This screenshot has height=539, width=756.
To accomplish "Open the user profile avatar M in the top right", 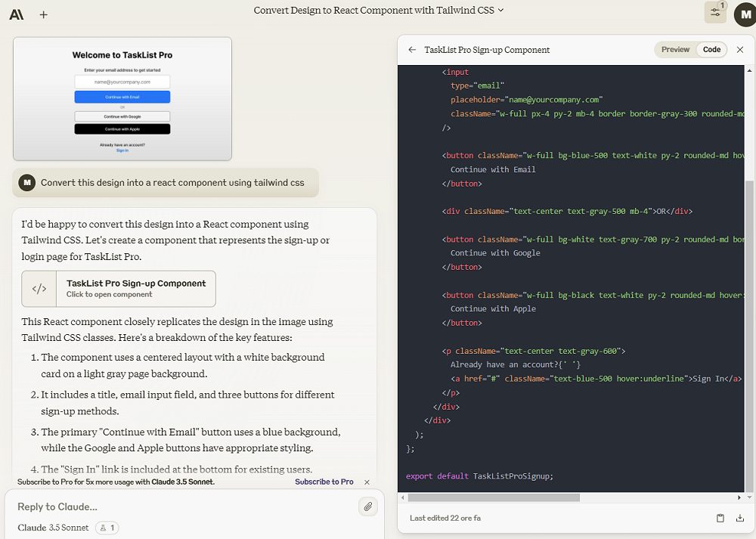I will tap(745, 14).
